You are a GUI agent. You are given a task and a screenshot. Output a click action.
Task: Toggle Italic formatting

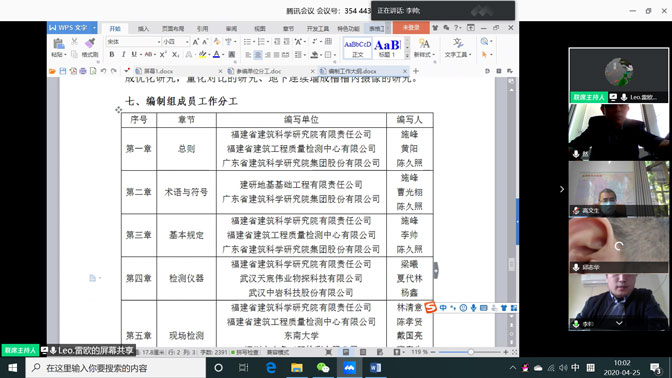(x=123, y=54)
